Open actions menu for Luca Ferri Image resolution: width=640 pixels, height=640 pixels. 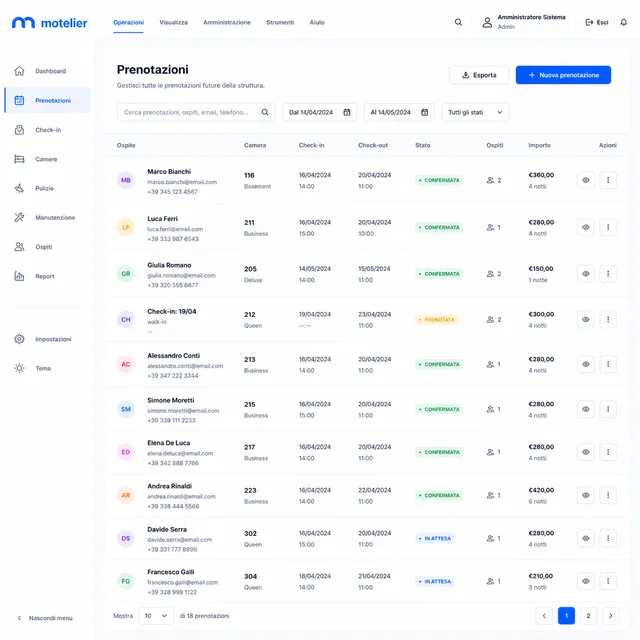tap(608, 227)
